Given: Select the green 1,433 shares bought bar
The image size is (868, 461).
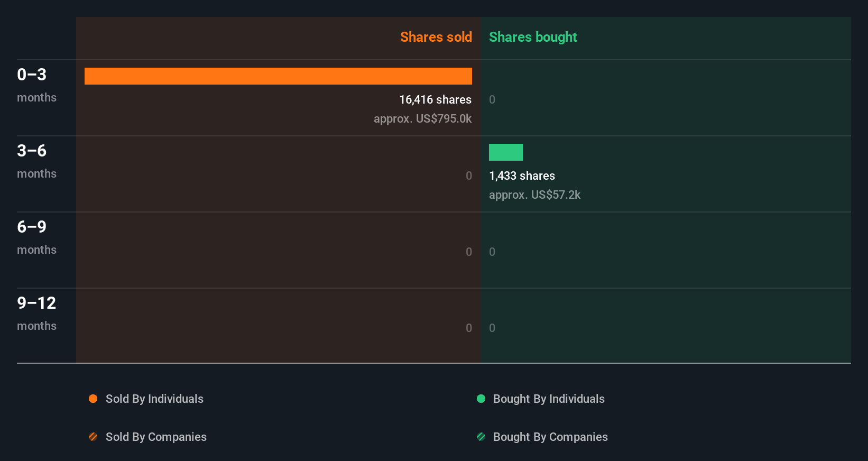Looking at the screenshot, I should (506, 152).
